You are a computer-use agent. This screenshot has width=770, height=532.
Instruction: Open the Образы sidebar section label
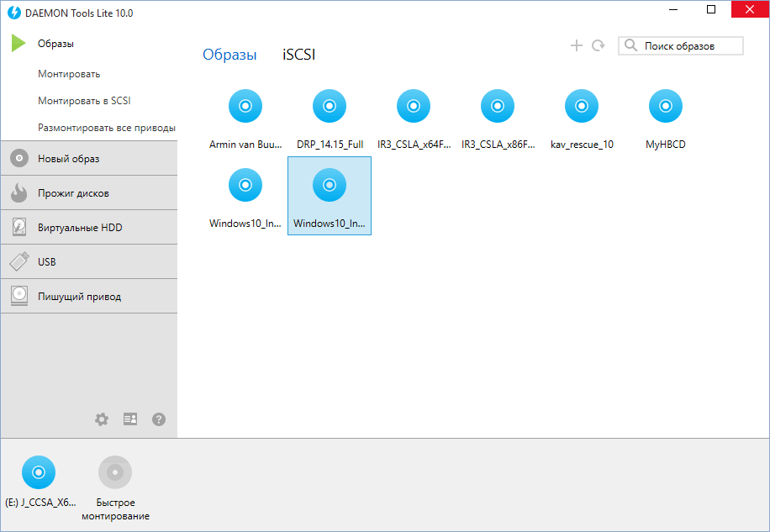coord(55,44)
